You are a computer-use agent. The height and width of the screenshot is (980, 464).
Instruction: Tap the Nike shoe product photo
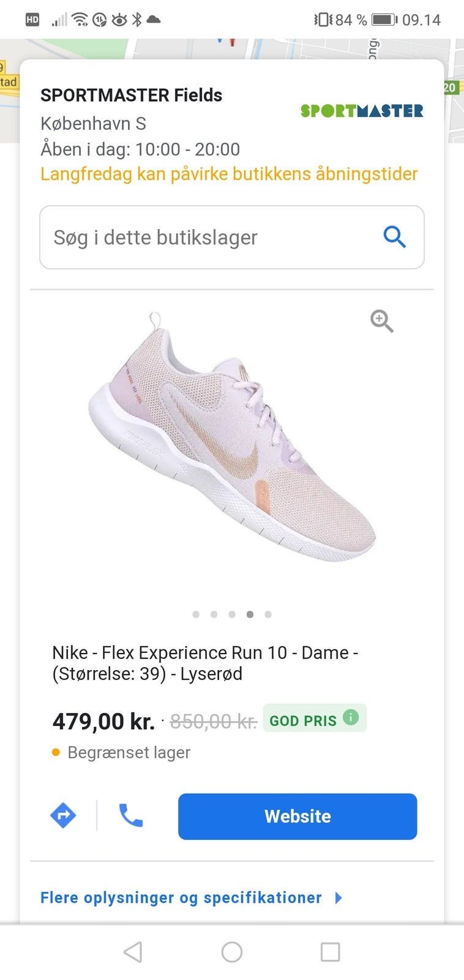pyautogui.click(x=233, y=441)
